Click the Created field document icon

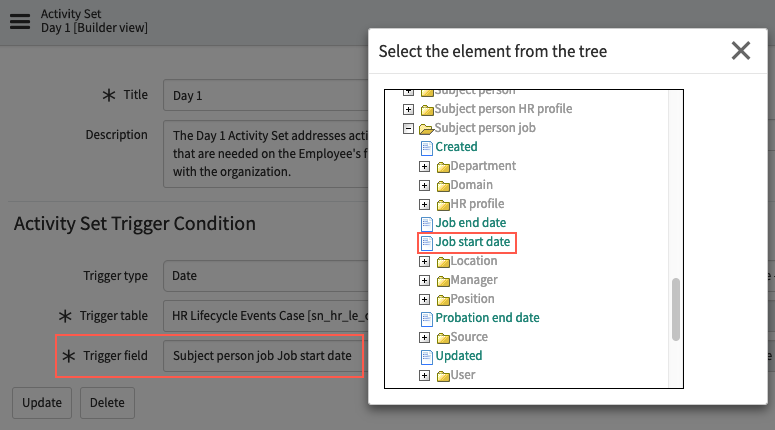pyautogui.click(x=426, y=147)
